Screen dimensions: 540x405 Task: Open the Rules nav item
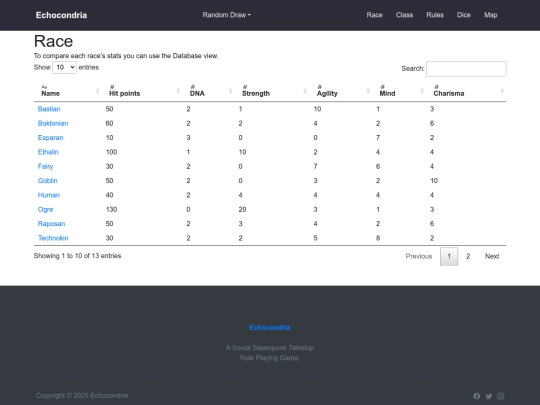coord(435,15)
